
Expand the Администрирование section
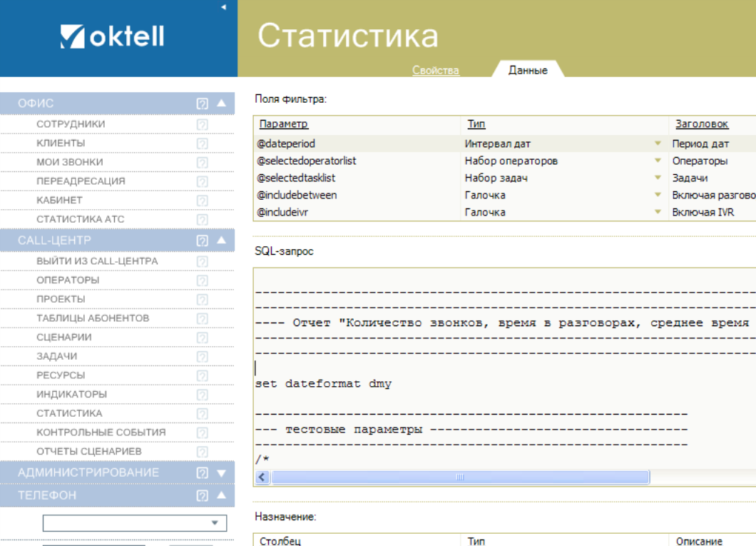[x=221, y=472]
